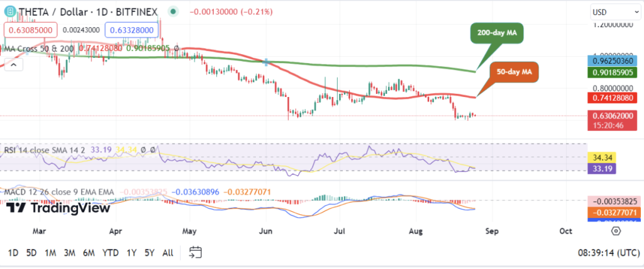
Task: Click the Oct label on time axis
Action: point(566,231)
